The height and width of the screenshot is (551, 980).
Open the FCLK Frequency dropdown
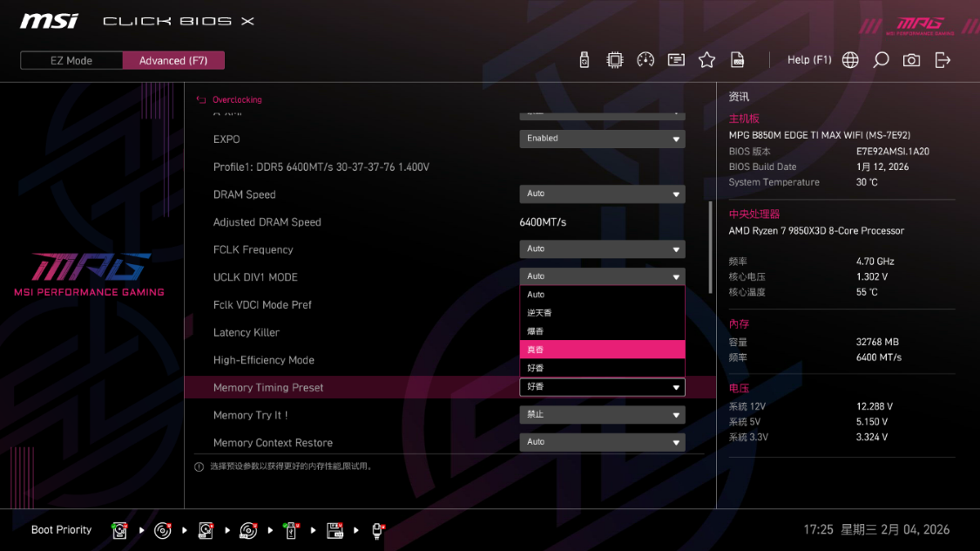[x=602, y=249]
